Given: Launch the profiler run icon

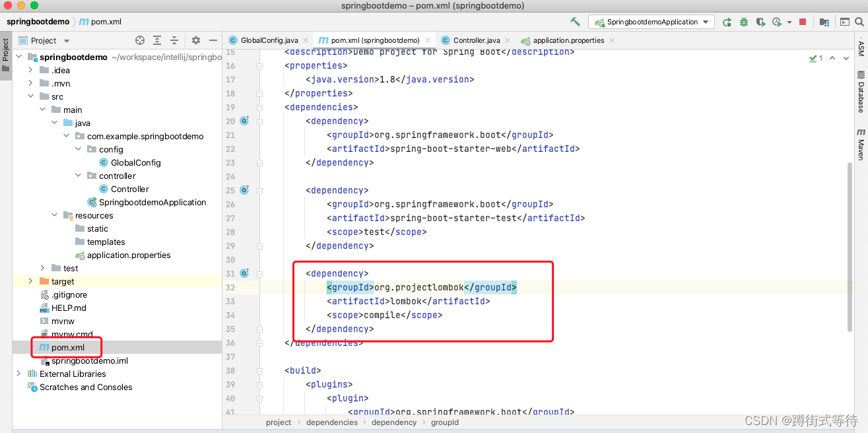Looking at the screenshot, I should pos(777,22).
